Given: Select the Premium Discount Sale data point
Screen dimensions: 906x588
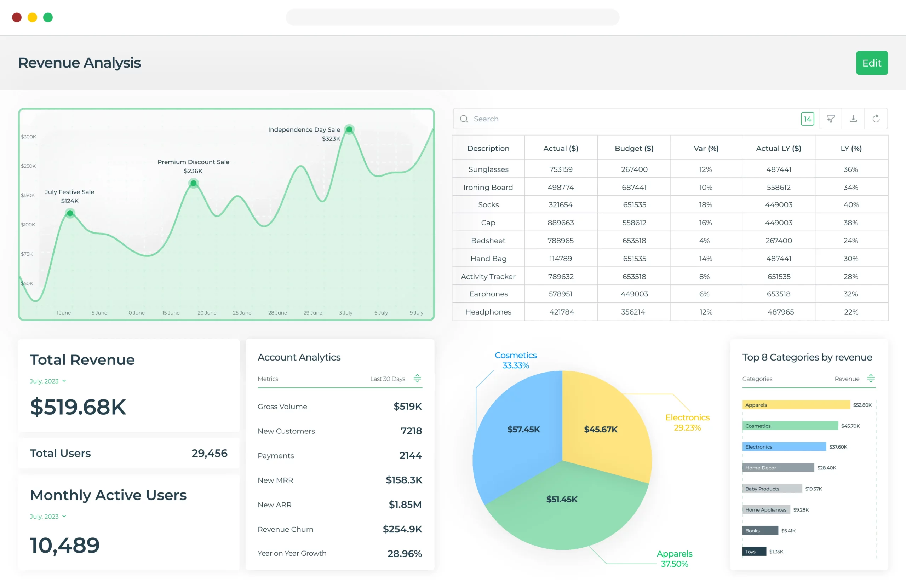Looking at the screenshot, I should [193, 184].
